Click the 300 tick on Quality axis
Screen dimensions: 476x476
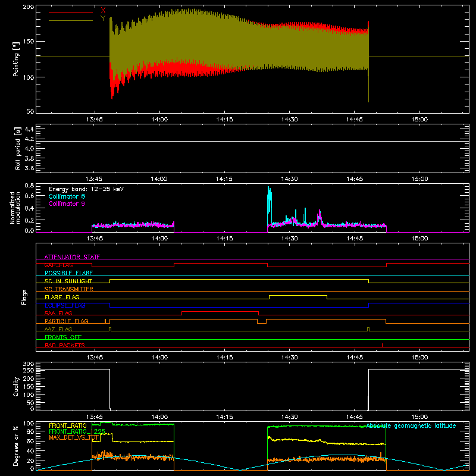click(29, 364)
